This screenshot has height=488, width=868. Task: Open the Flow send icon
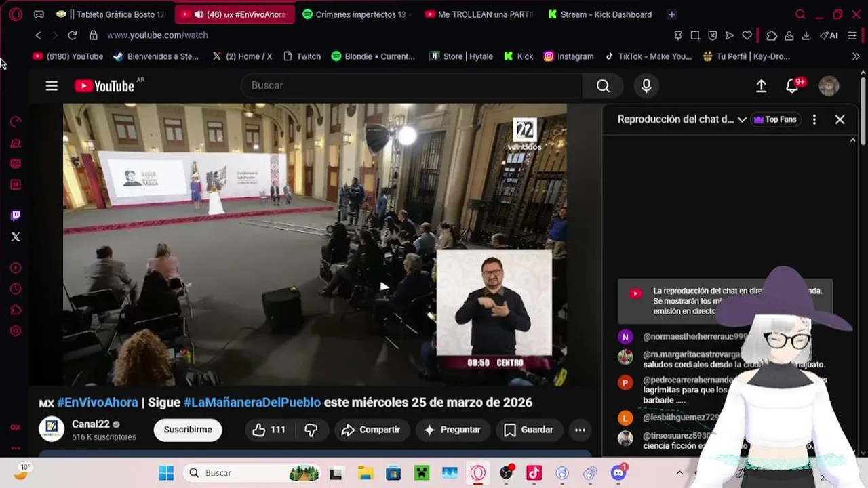pyautogui.click(x=730, y=35)
